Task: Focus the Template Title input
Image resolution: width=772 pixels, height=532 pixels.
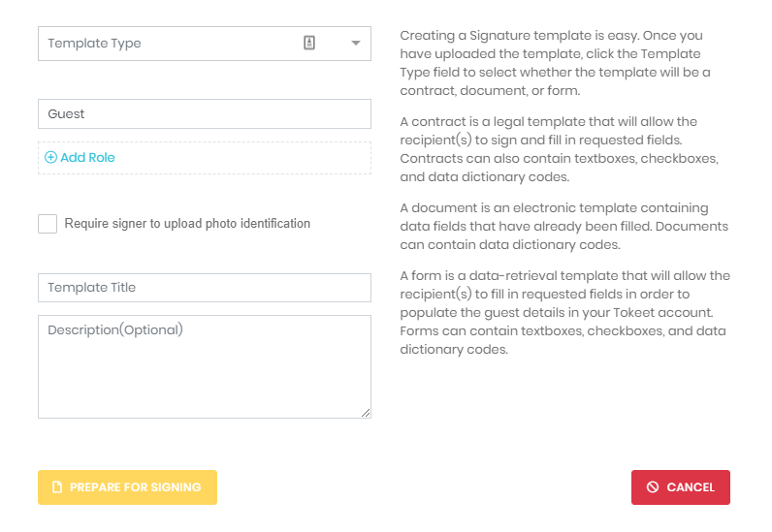Action: [205, 288]
